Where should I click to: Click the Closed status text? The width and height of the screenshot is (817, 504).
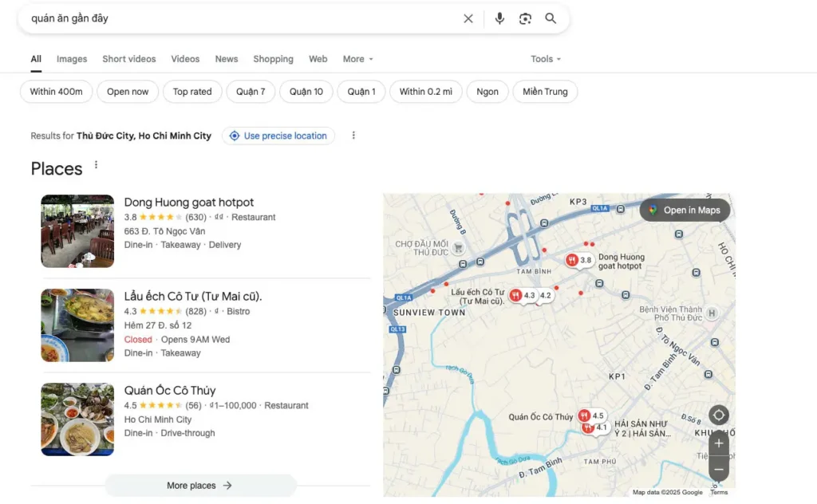(138, 340)
